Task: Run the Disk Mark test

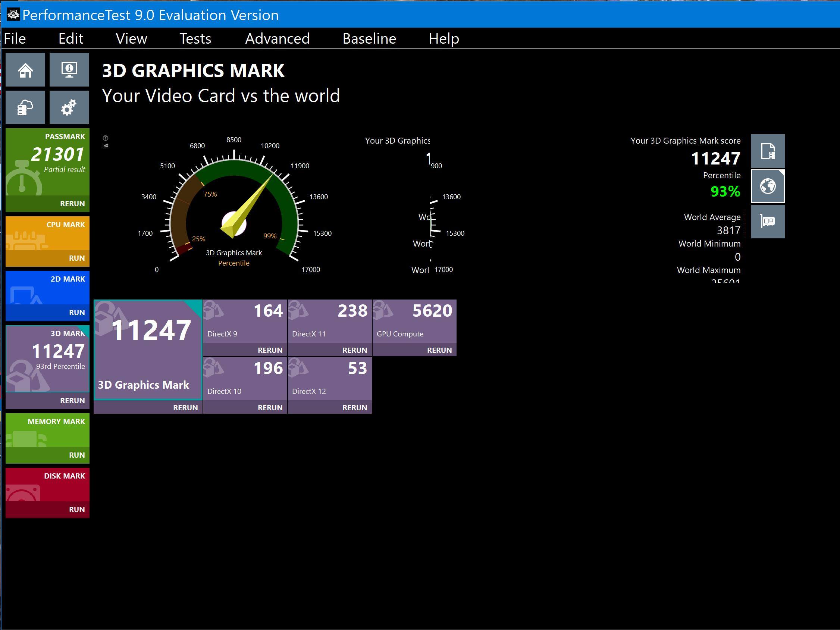Action: [77, 510]
